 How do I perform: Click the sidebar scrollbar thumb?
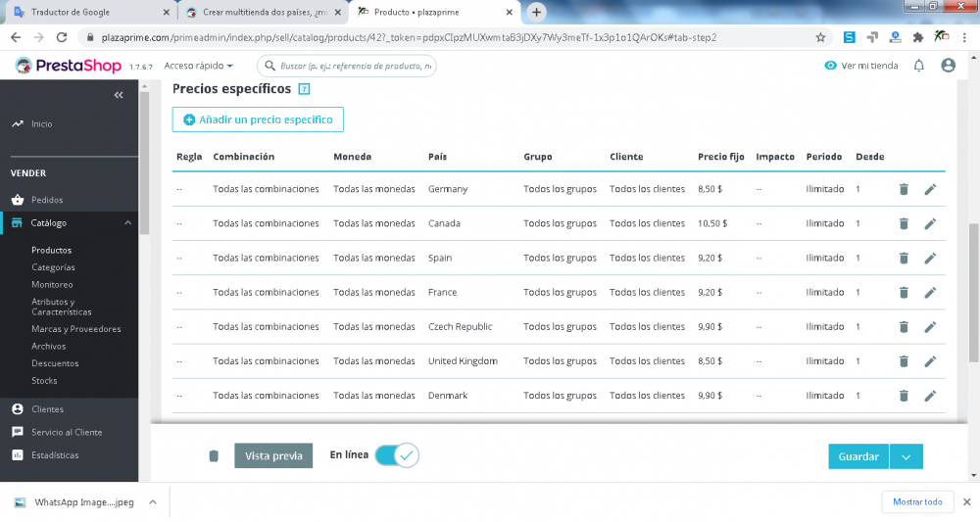[144, 163]
